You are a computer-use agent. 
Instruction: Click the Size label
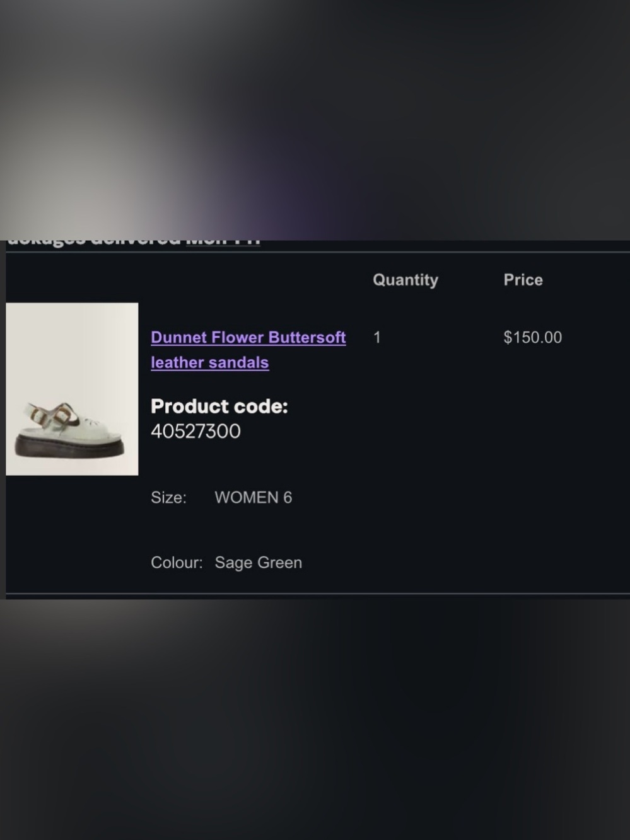point(168,498)
